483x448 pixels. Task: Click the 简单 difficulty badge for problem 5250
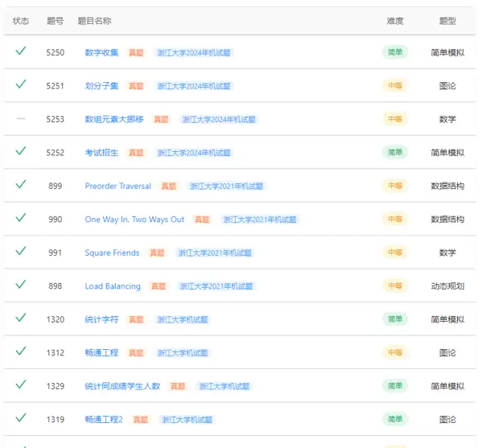395,52
